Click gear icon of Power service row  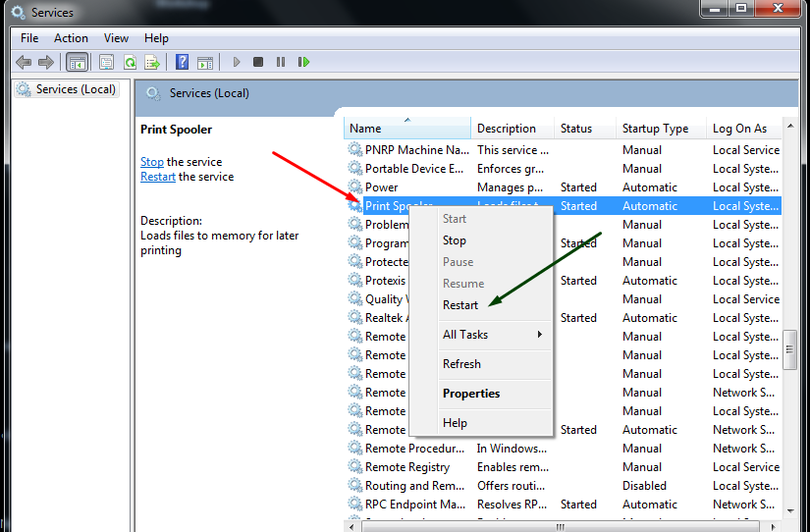pyautogui.click(x=354, y=186)
